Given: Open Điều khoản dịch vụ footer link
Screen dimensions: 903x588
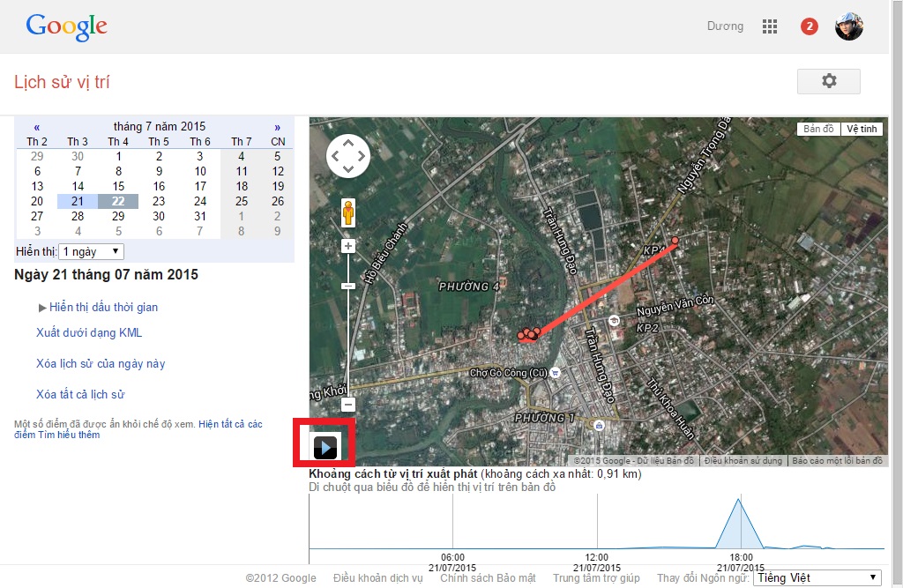Looking at the screenshot, I should 377,578.
